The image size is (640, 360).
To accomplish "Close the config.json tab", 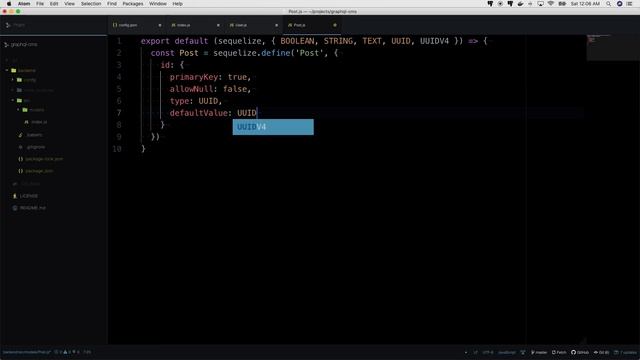I will (x=160, y=25).
